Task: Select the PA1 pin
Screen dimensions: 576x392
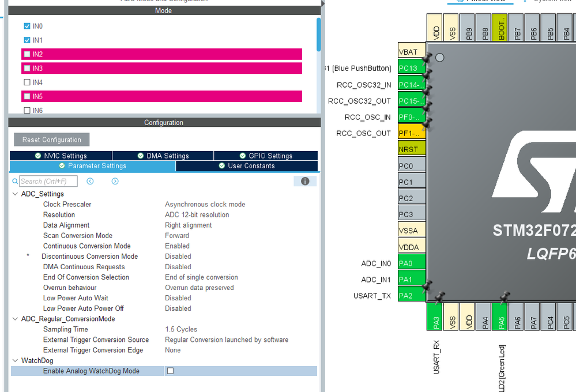Action: coord(412,279)
